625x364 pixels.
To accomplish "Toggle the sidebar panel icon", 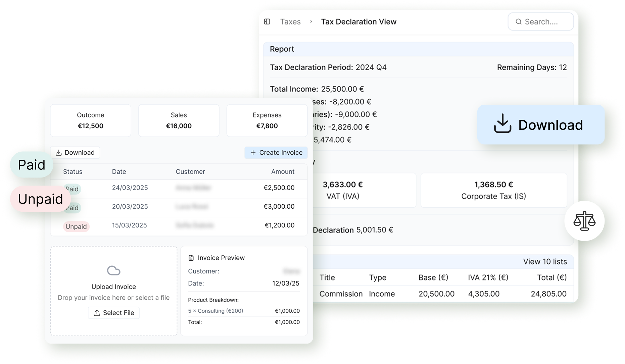I will coord(267,22).
